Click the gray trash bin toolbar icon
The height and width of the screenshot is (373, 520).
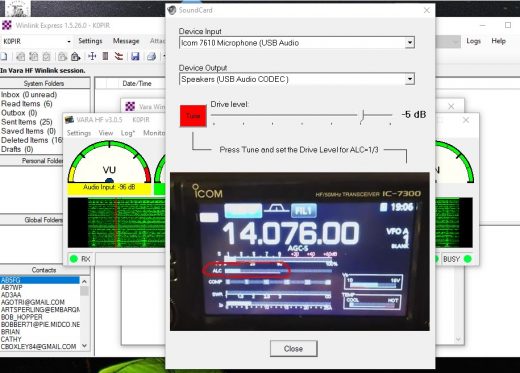tap(105, 56)
